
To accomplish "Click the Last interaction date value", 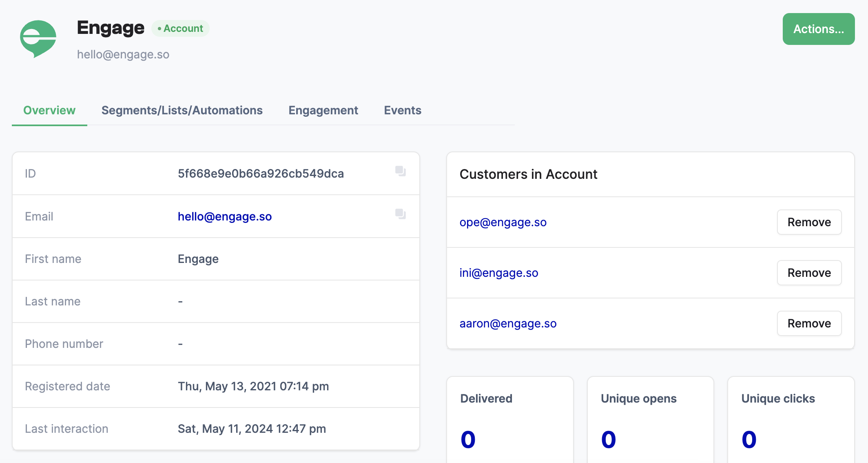I will [x=252, y=429].
